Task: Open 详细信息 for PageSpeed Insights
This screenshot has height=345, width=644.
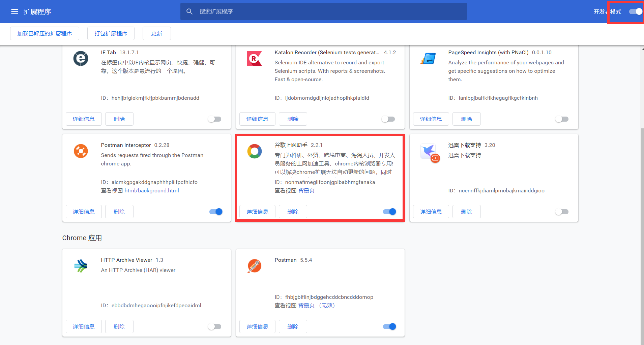Action: coord(431,119)
